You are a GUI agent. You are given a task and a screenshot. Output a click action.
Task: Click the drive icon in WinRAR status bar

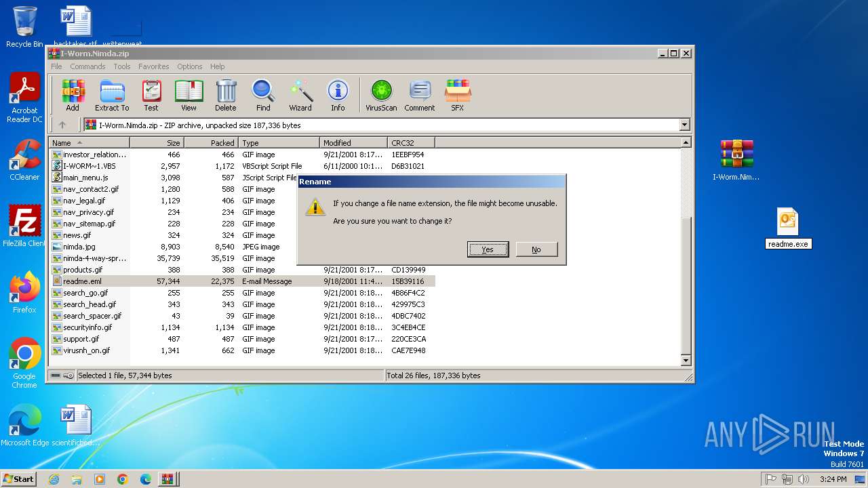(x=56, y=375)
